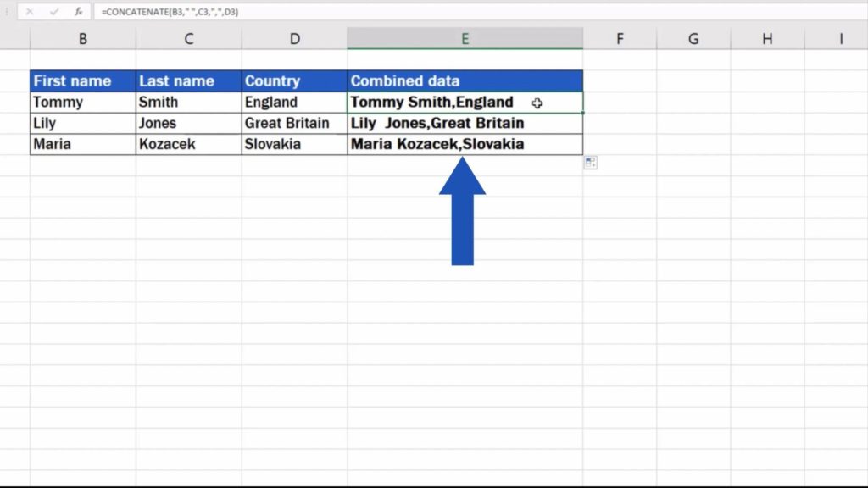Select the First name header cell
The width and height of the screenshot is (868, 488).
[82, 80]
